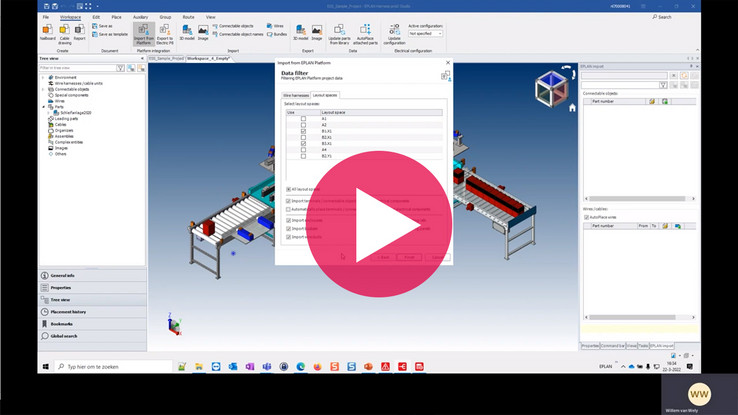The height and width of the screenshot is (415, 738).
Task: Open the Bookmarks panel section
Action: [x=92, y=324]
